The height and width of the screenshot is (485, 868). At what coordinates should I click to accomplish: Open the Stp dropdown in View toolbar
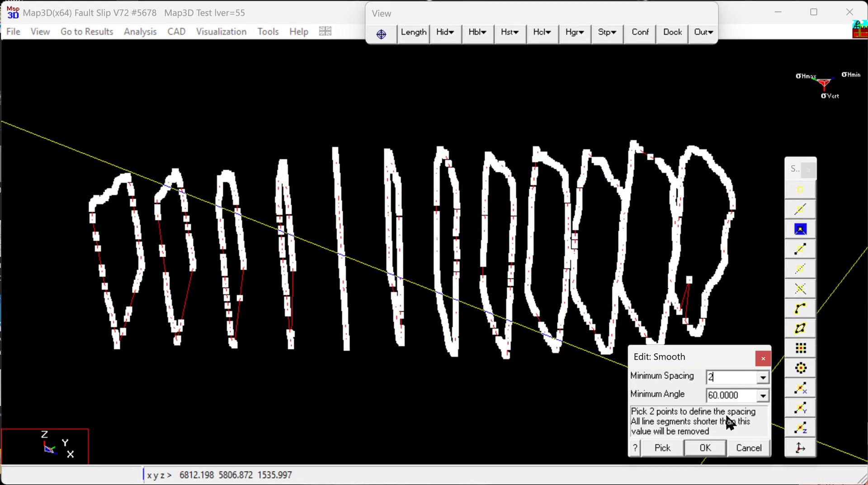tap(607, 32)
